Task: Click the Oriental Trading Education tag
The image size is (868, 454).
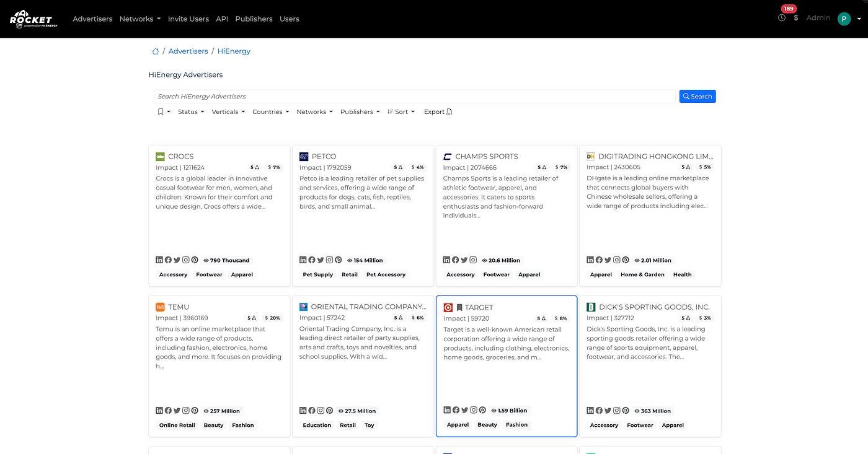Action: 317,425
